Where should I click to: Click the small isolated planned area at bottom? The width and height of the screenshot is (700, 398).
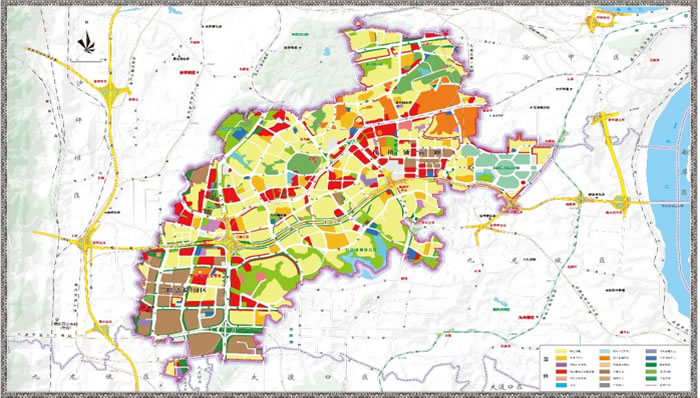point(177,369)
